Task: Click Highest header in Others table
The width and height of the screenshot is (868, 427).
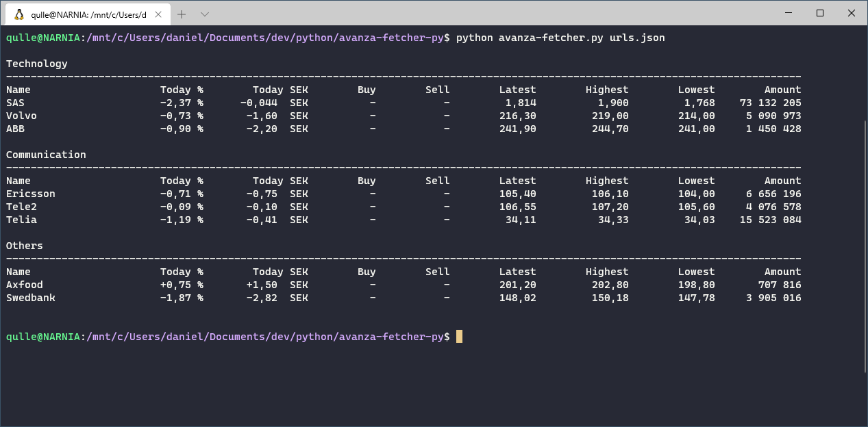Action: pos(607,272)
